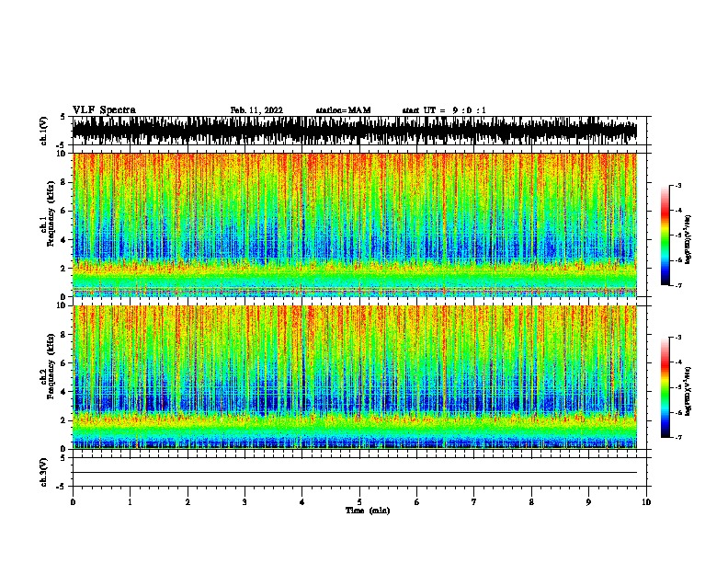This screenshot has width=728, height=563.
Task: Click the ch.1 black waveform trace panel
Action: pos(355,131)
